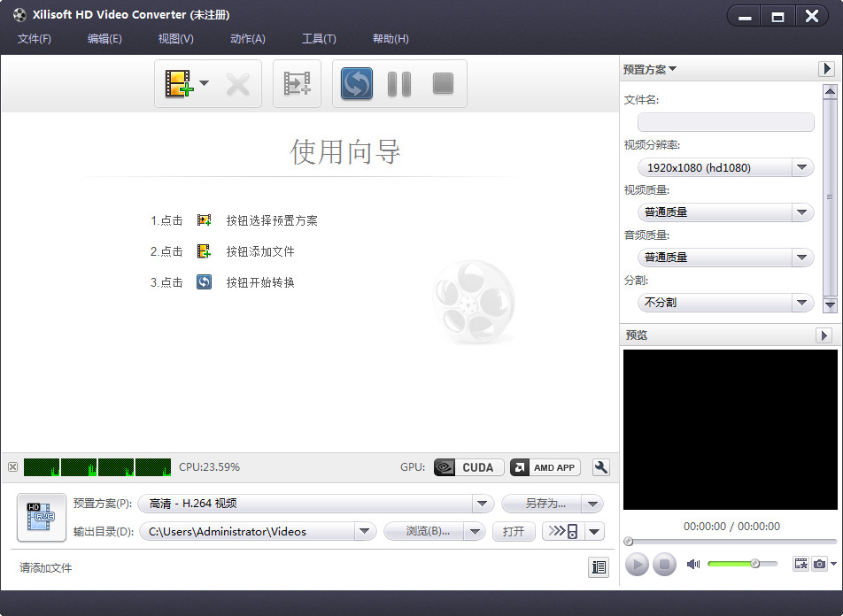Toggle CUDA GPU acceleration

[468, 467]
